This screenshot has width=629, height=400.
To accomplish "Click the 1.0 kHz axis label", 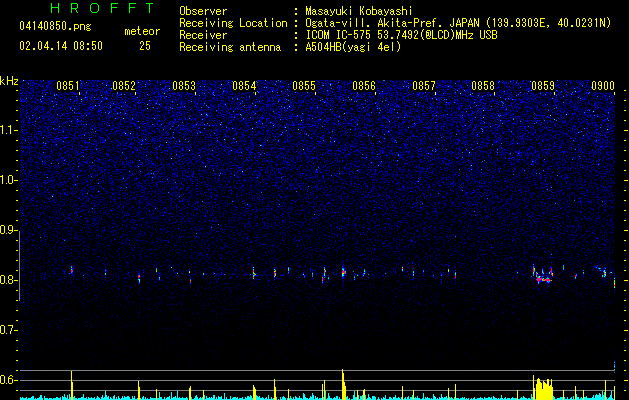I will (9, 180).
